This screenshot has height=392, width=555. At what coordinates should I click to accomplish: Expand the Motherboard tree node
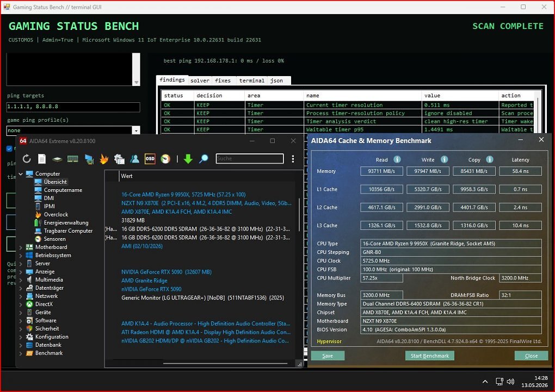[21, 247]
